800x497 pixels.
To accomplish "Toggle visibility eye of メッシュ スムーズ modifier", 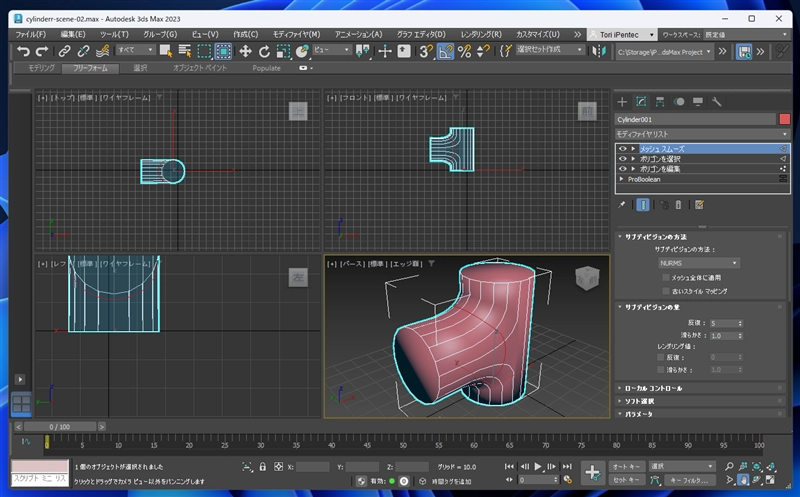I will click(x=622, y=148).
